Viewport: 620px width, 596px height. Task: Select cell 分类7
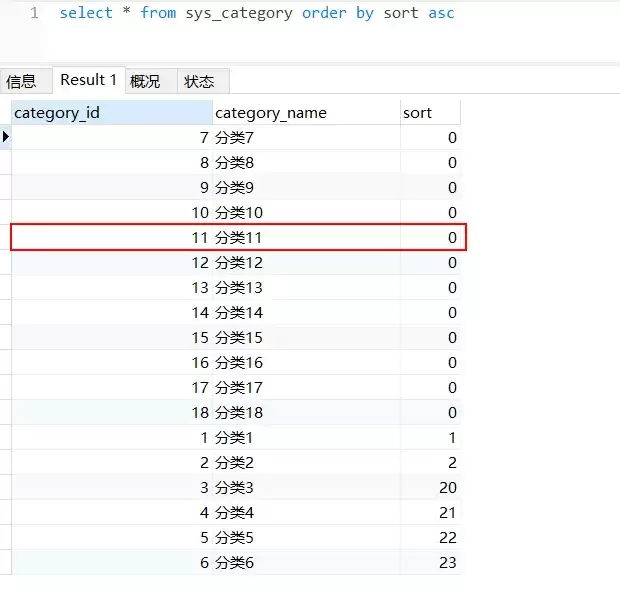[306, 138]
